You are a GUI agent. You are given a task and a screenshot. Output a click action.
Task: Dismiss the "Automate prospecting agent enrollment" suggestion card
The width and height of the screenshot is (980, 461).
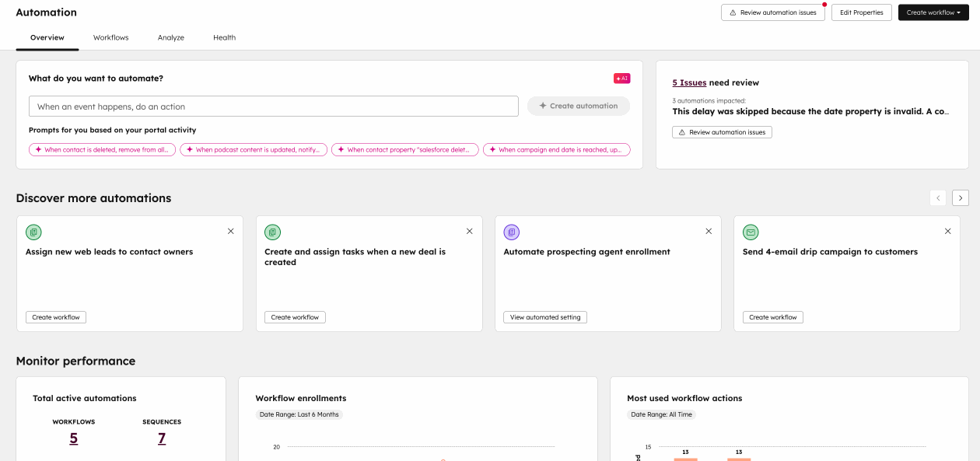click(x=709, y=231)
